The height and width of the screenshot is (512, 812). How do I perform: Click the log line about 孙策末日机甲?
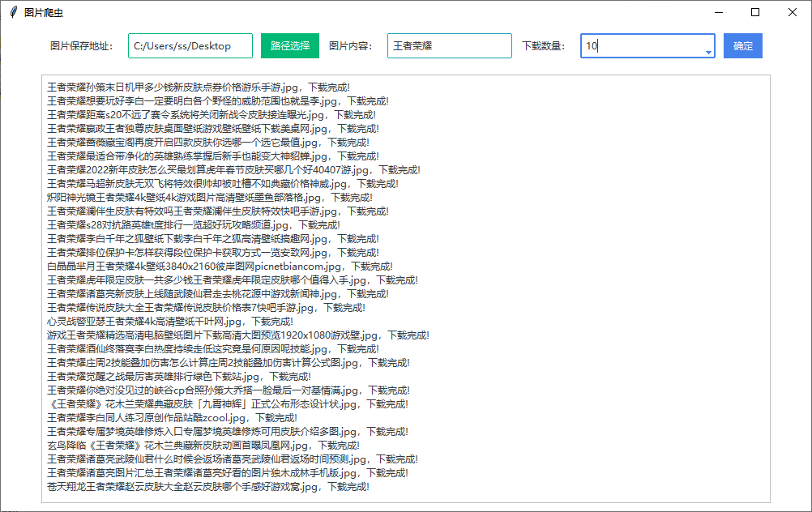199,87
